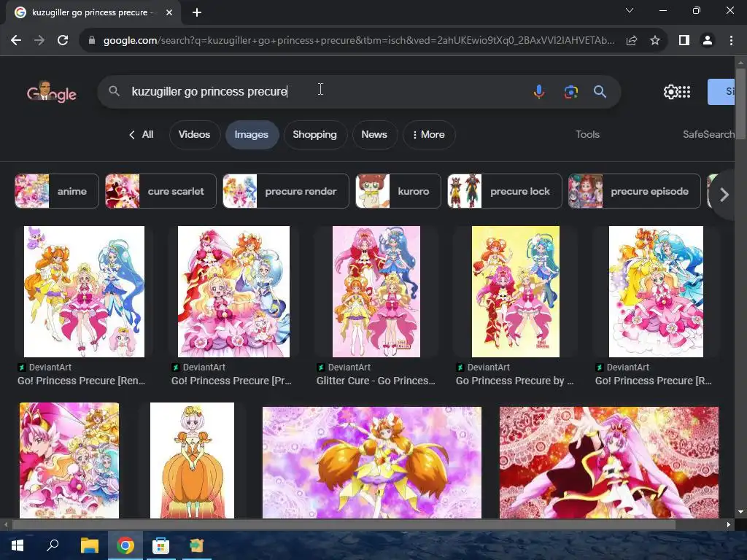The height and width of the screenshot is (560, 747).
Task: Select the Images tab
Action: coord(252,135)
